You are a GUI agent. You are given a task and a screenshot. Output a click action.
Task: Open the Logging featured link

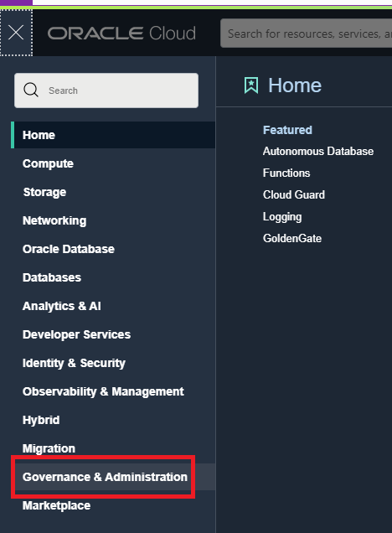[x=282, y=217]
